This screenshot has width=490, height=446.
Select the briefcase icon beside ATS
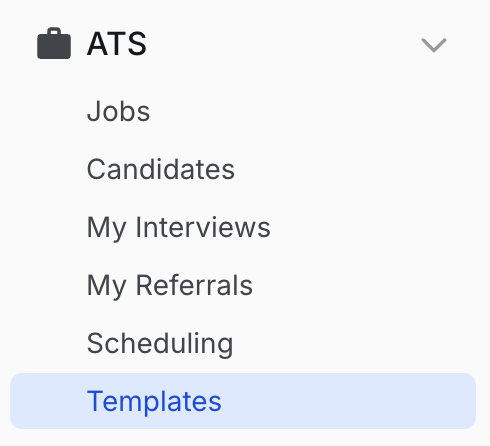click(x=54, y=43)
